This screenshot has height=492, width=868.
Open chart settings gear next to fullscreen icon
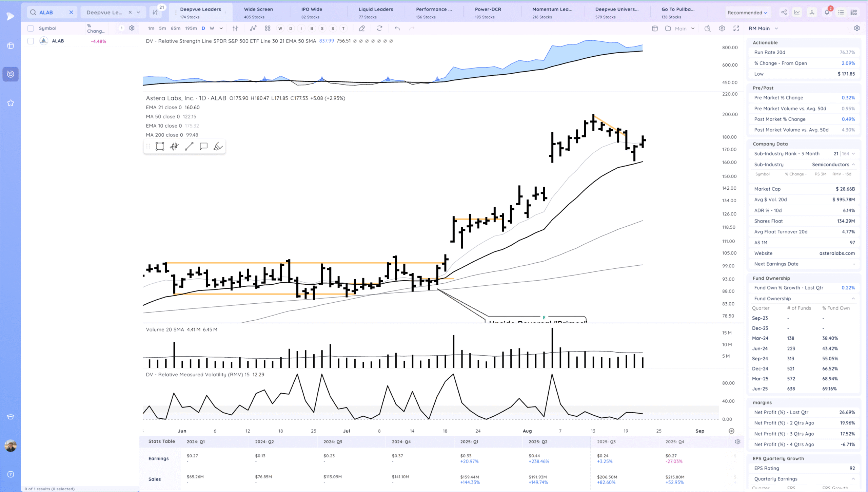pyautogui.click(x=722, y=29)
